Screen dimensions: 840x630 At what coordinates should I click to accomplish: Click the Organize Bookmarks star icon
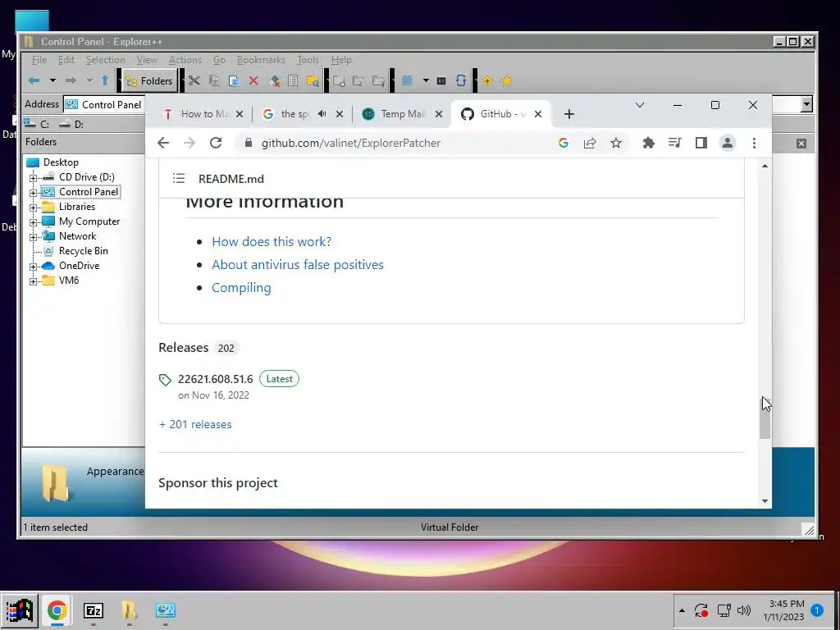coord(506,81)
